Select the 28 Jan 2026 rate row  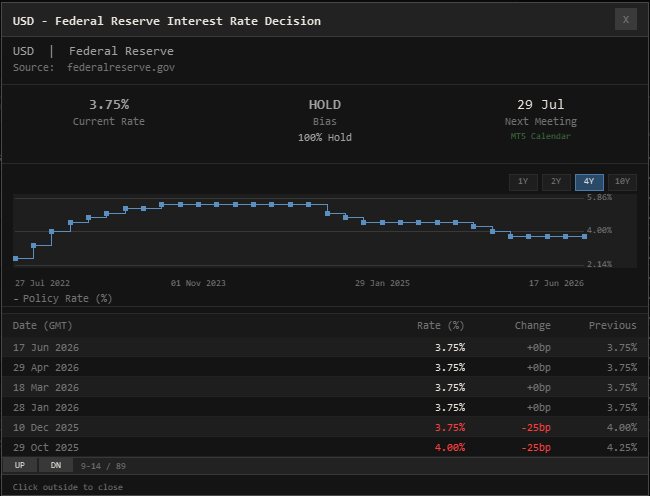[325, 407]
